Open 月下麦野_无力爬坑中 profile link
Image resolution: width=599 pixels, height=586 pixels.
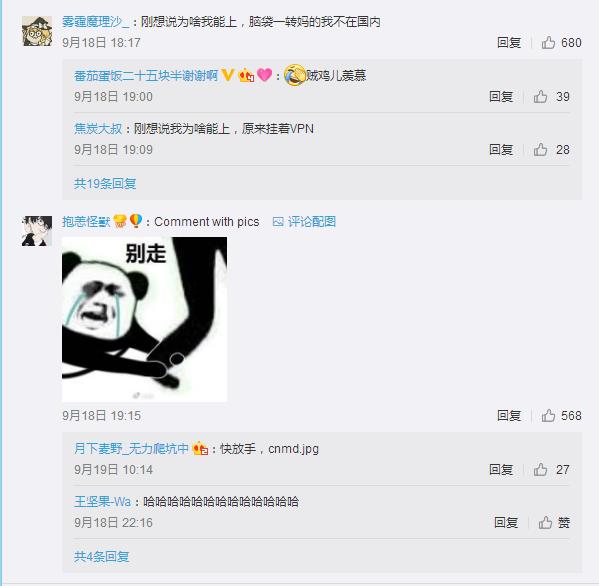131,448
